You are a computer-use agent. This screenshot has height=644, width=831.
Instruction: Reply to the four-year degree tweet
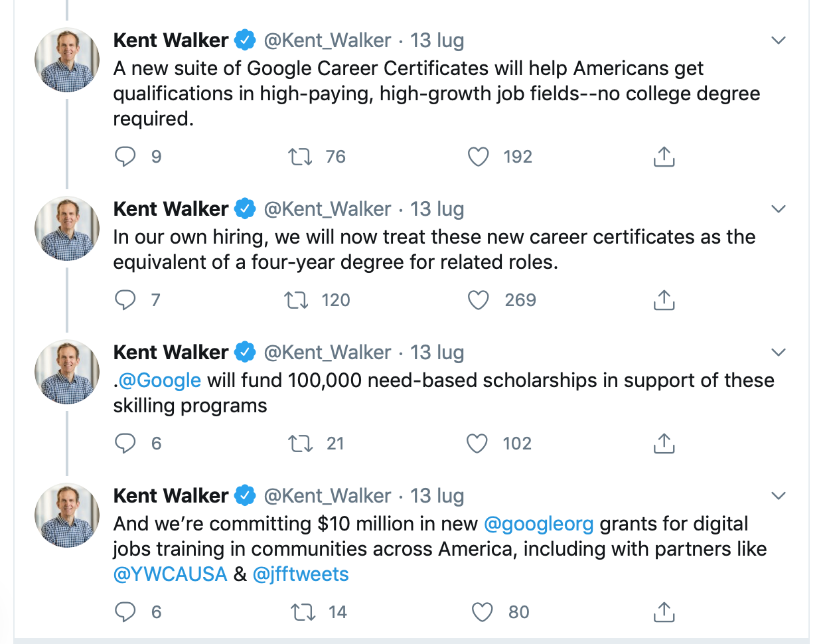coord(125,300)
